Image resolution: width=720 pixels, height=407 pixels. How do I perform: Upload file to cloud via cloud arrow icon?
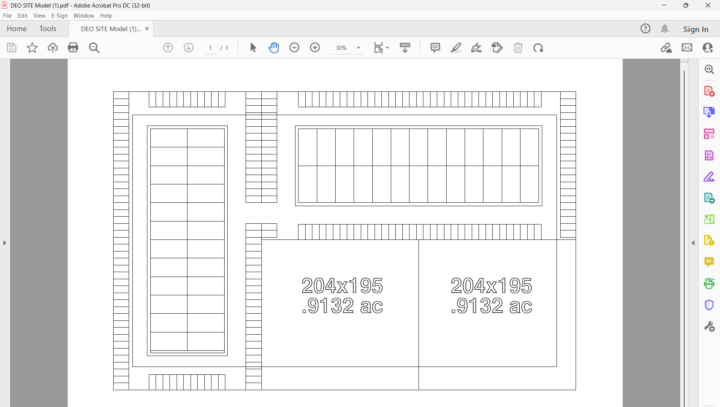(x=53, y=48)
